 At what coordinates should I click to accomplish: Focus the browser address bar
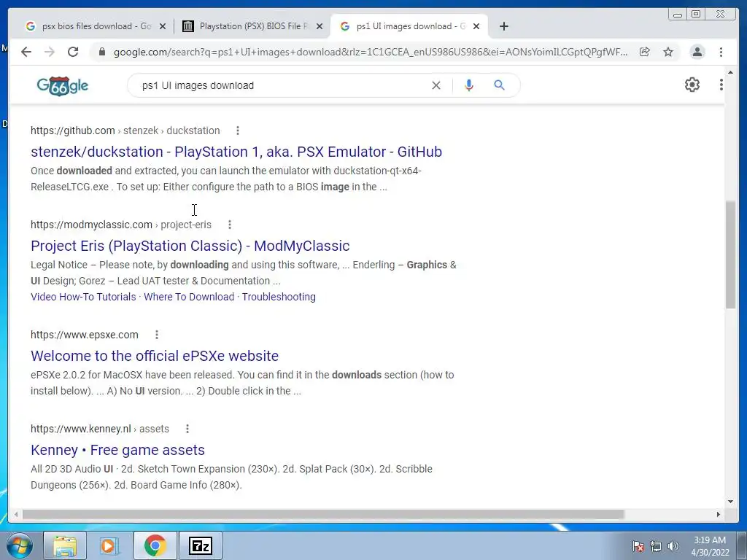point(370,52)
